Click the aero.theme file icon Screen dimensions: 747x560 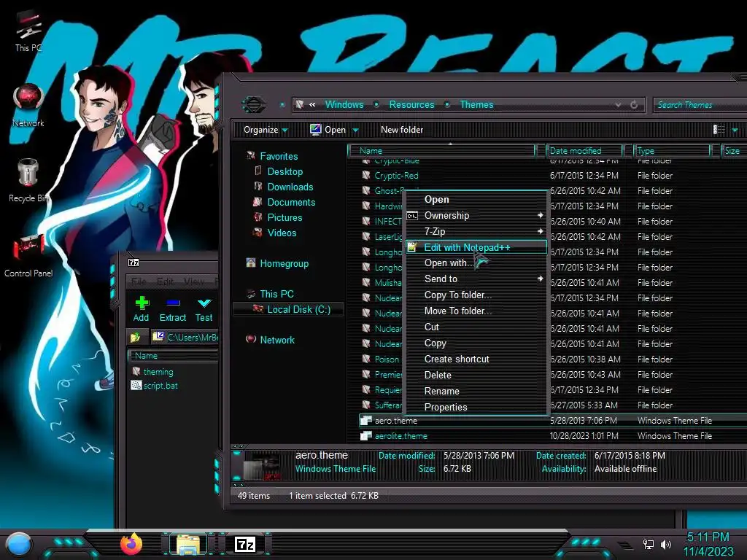point(366,421)
